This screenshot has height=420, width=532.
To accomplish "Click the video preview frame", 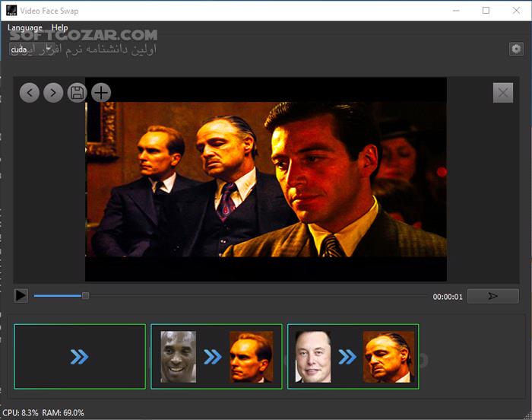I will click(266, 180).
